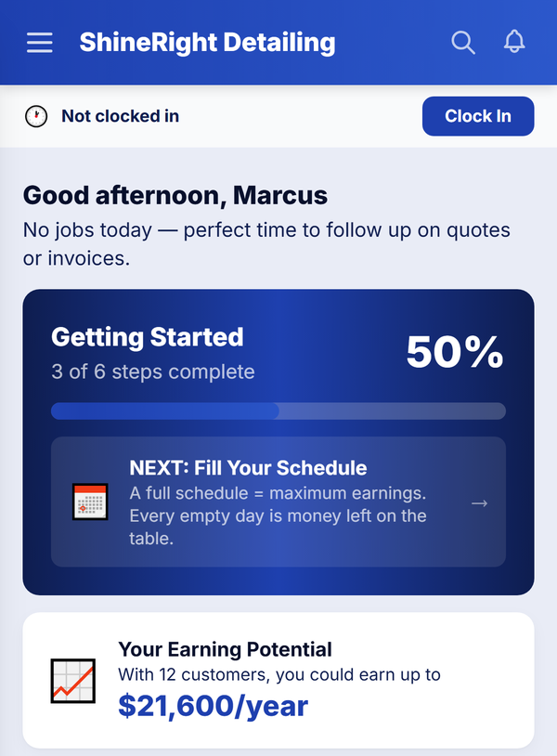Screen dimensions: 557x756
Task: Click the ShineRight Detailing title
Action: tap(207, 43)
